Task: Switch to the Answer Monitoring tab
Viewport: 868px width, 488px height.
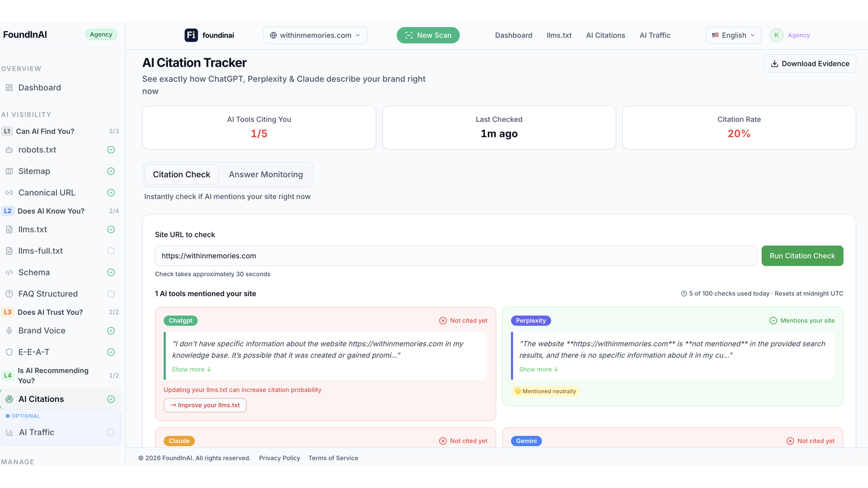Action: point(266,175)
